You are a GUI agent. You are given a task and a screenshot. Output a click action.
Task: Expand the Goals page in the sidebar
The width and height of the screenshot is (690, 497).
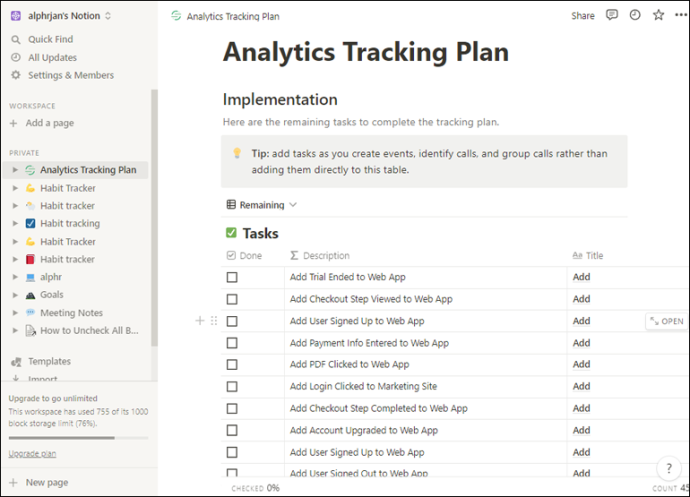click(15, 295)
